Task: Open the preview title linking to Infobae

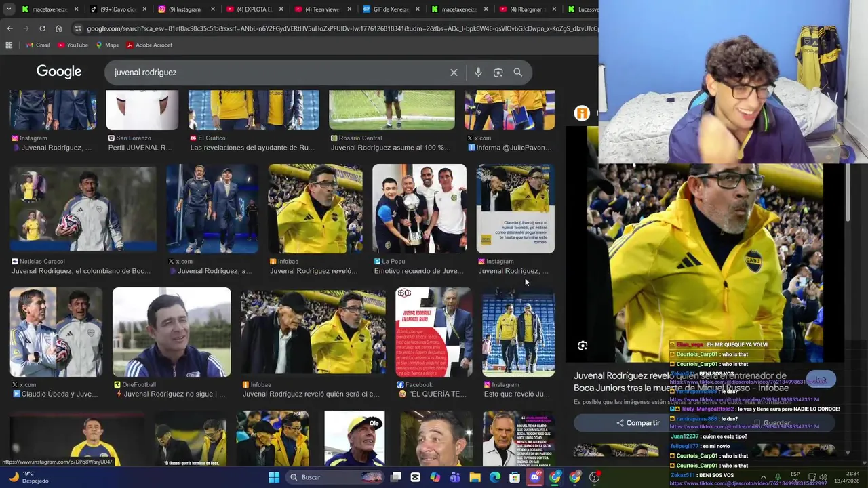Action: pos(681,382)
